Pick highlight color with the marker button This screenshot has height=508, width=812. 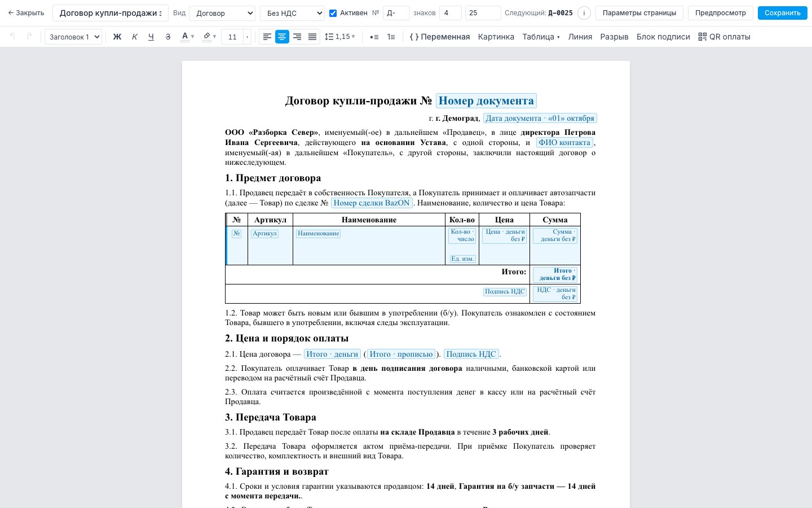pyautogui.click(x=206, y=37)
